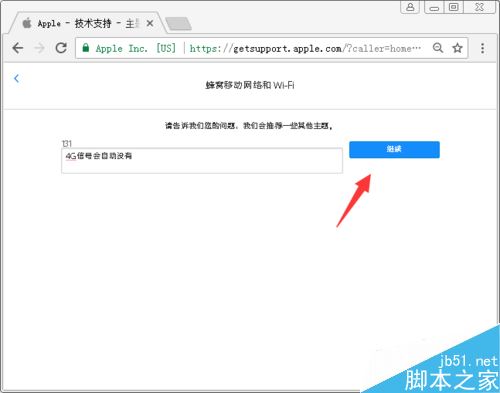Viewport: 500px width, 393px height.
Task: Click the 131 character counter
Action: point(67,143)
